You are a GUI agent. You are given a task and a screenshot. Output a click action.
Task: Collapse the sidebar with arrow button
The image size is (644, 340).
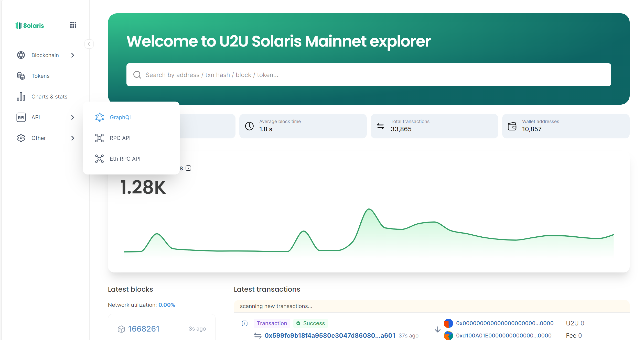[89, 44]
